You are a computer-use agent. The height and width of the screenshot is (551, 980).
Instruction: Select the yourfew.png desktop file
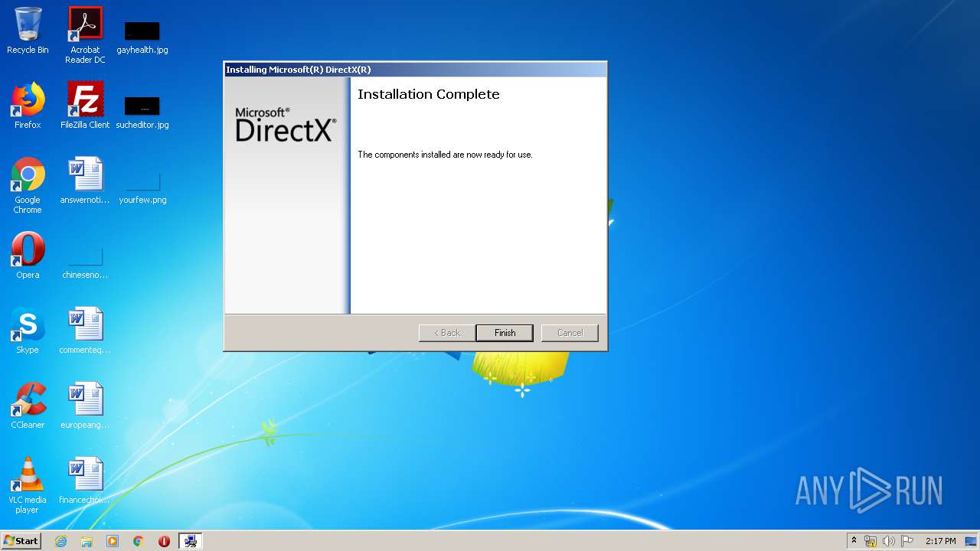coord(142,188)
